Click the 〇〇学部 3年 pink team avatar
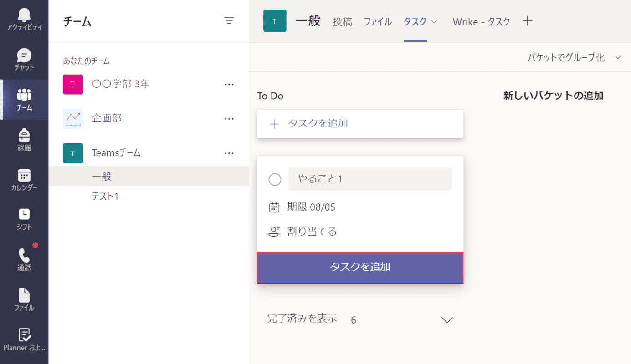The image size is (631, 364). click(73, 84)
